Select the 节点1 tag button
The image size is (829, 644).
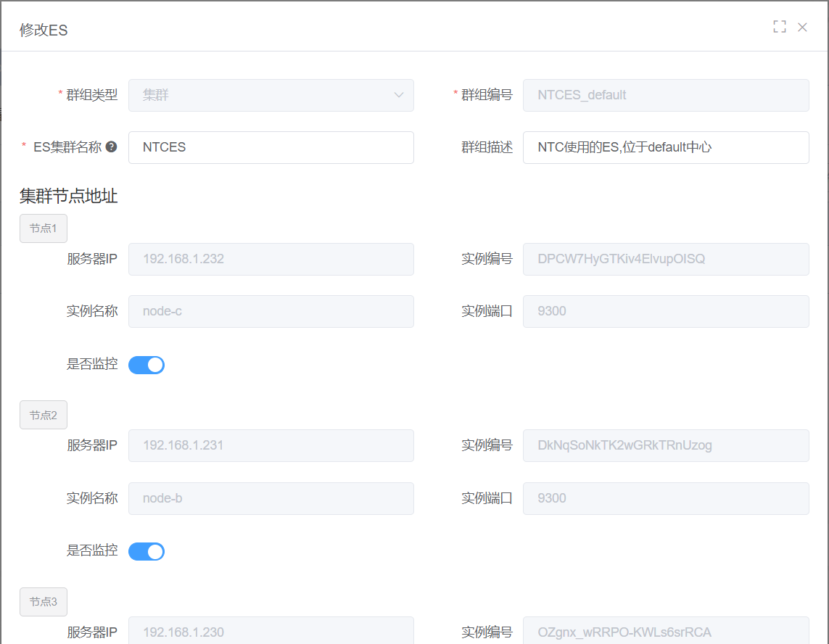tap(44, 228)
